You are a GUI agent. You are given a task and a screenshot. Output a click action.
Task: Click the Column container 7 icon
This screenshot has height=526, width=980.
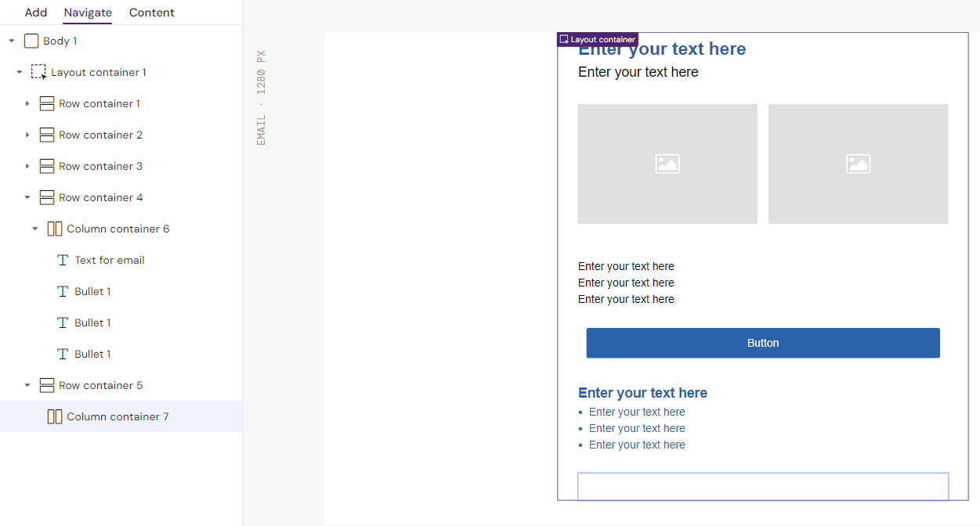pos(55,416)
